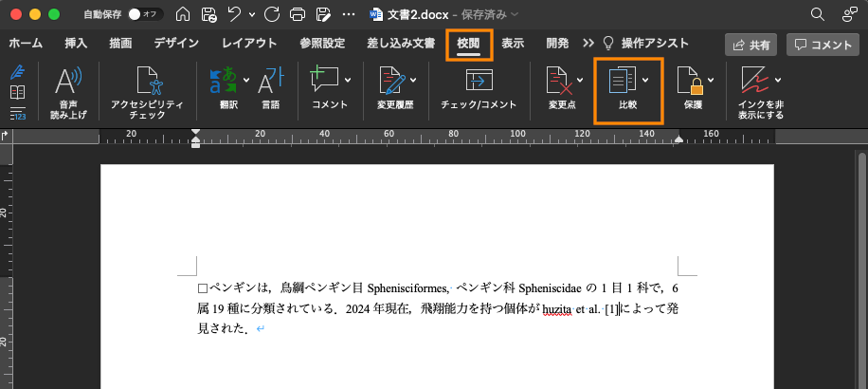Click the 比較 (Compare) document icon

pyautogui.click(x=622, y=82)
